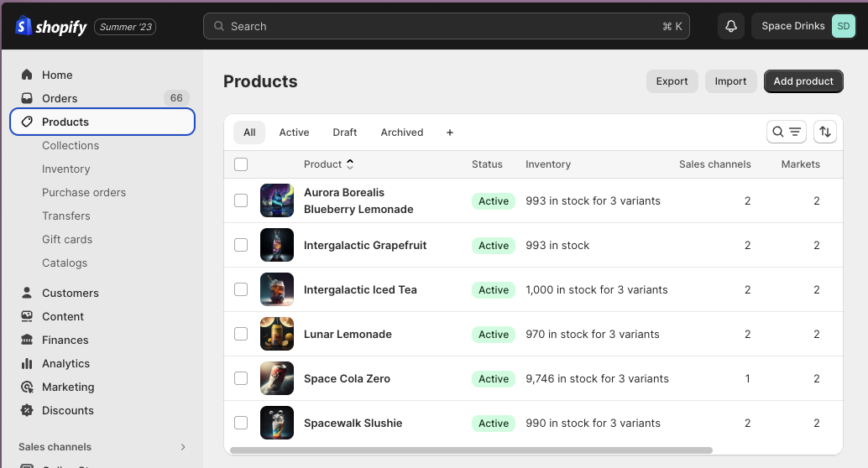
Task: Switch to the Archived tab
Action: 401,133
